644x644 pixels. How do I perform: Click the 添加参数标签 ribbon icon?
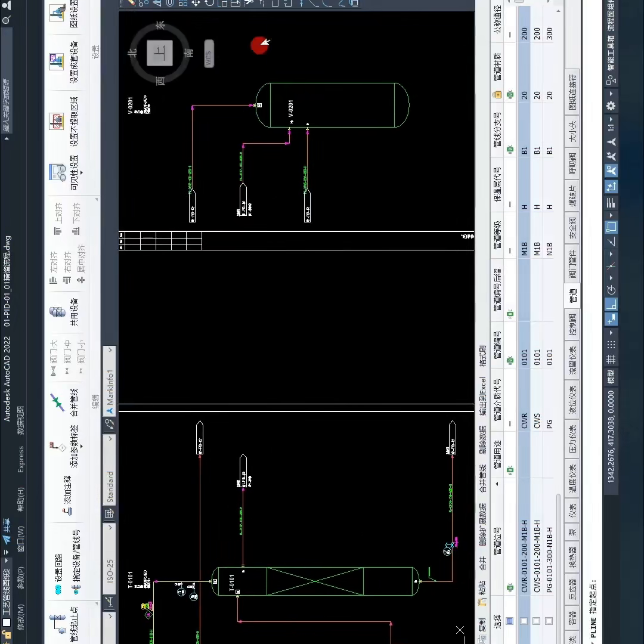tap(57, 447)
